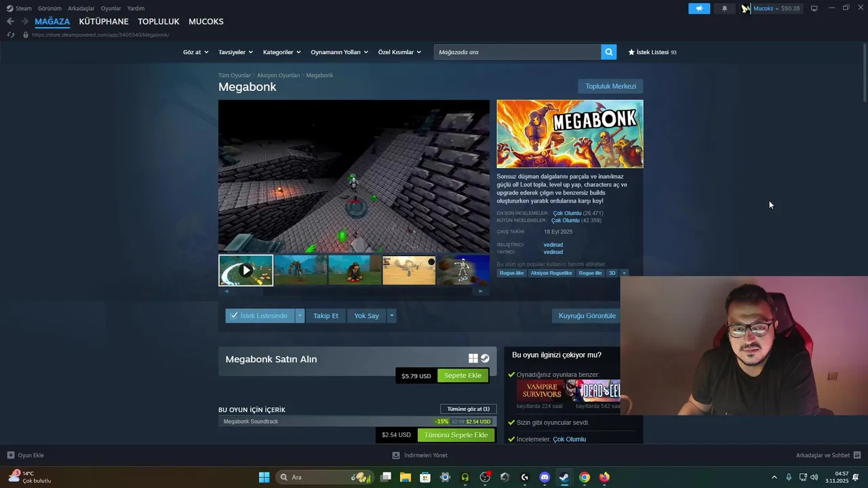Open Google Chrome from the taskbar
This screenshot has height=488, width=868.
point(584,477)
